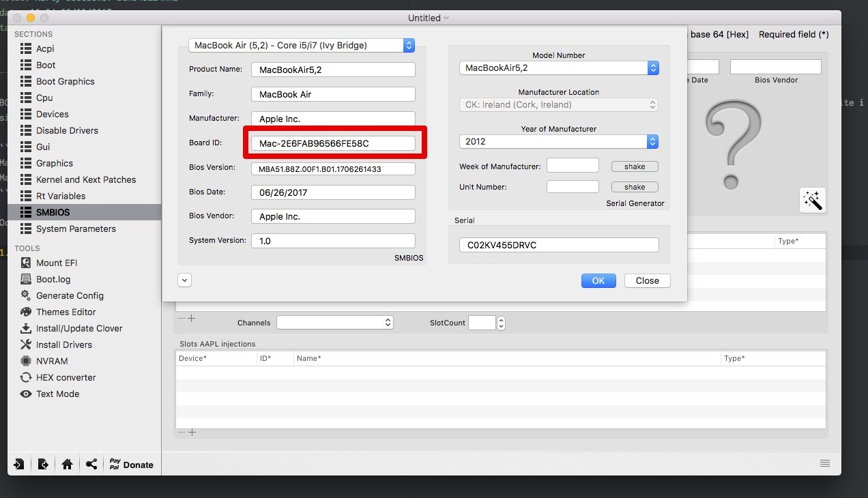Screen dimensions: 868x498
Task: Select Kernel and Kext Patches section
Action: [x=85, y=179]
